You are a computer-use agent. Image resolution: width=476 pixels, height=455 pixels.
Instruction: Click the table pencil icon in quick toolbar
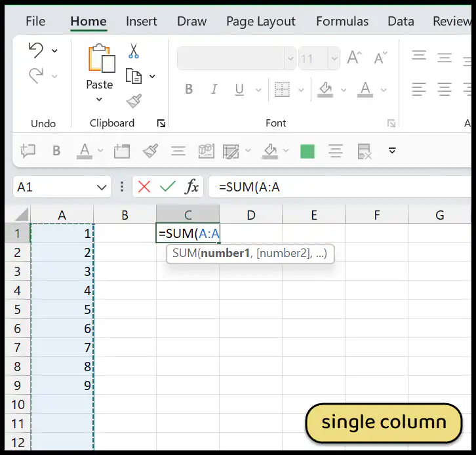pos(231,151)
